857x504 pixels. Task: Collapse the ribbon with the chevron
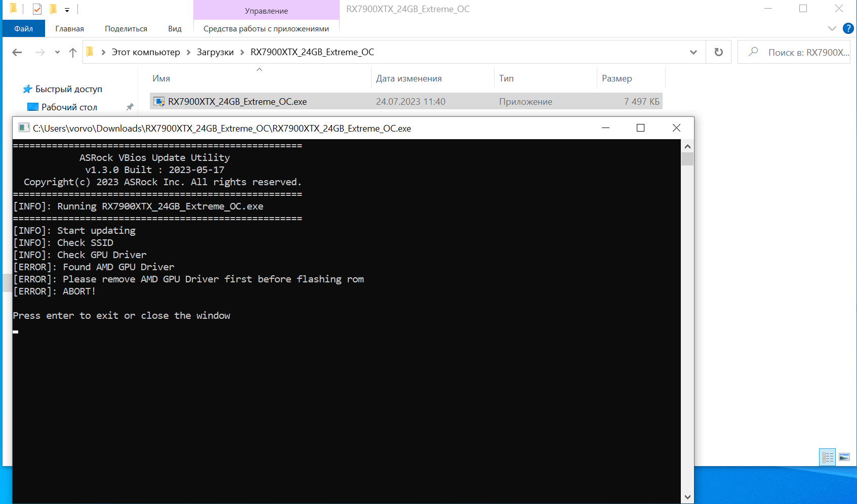coord(832,28)
